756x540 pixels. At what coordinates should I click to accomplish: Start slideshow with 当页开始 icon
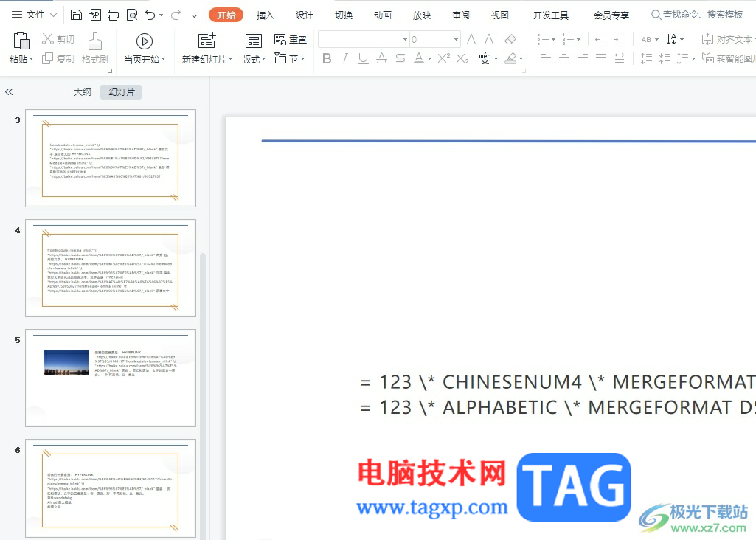[144, 41]
